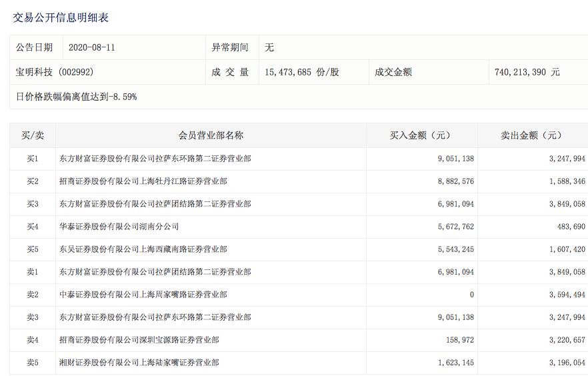Click turnover 740,213,390 元
Screen dimensions: 588x376
tap(527, 72)
